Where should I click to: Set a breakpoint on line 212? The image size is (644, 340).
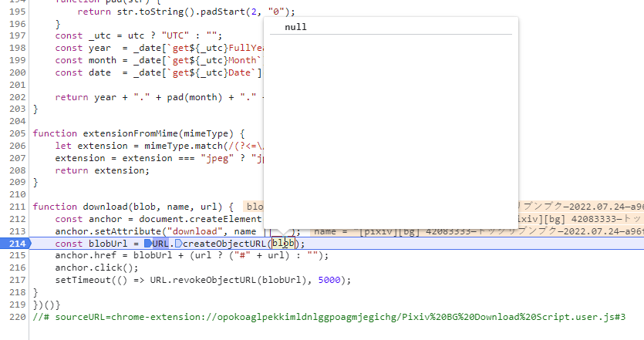pyautogui.click(x=17, y=219)
